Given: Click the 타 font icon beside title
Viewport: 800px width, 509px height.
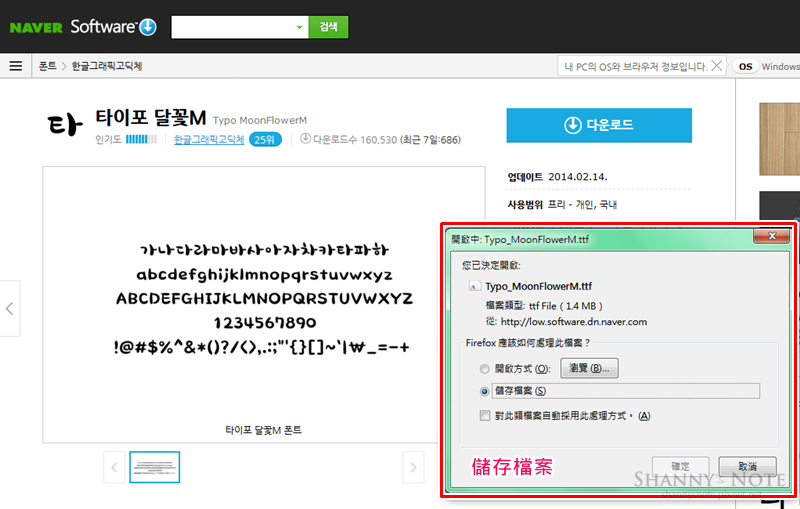Looking at the screenshot, I should pos(65,125).
